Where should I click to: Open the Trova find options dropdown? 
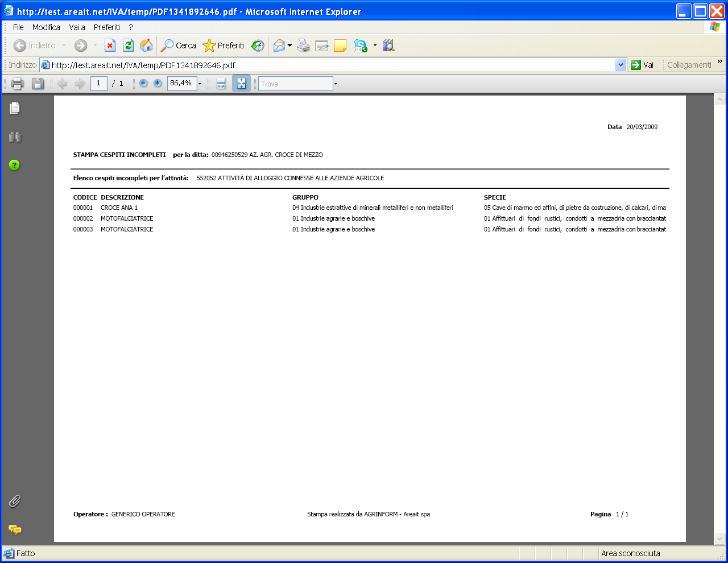[x=336, y=84]
